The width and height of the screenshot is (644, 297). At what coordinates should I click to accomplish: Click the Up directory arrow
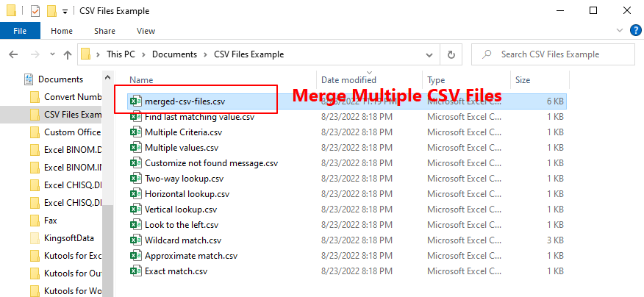[68, 54]
